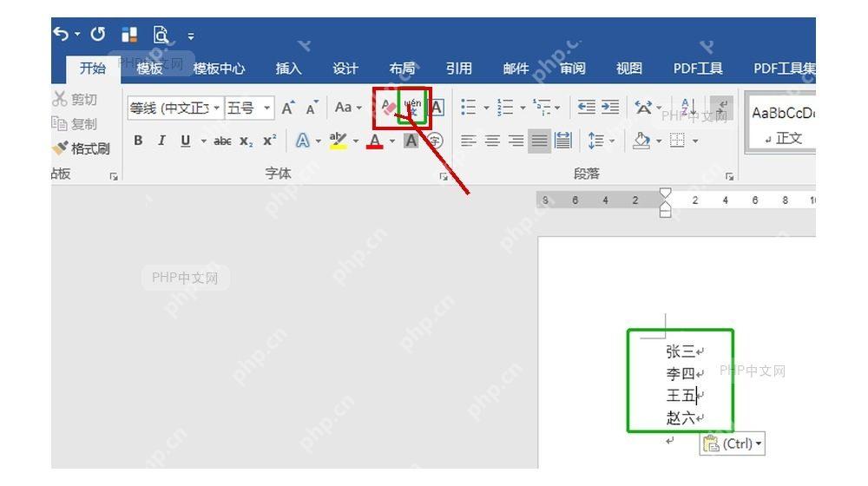
Task: Click the Text Effects outlined A icon
Action: [302, 141]
